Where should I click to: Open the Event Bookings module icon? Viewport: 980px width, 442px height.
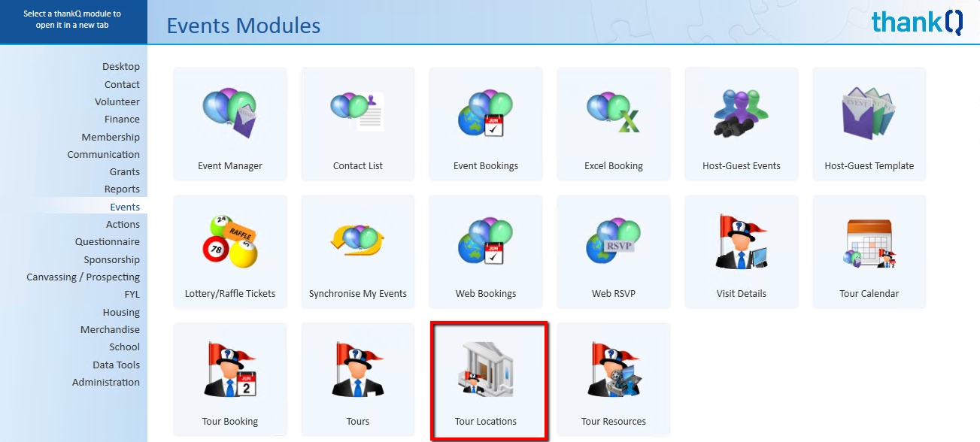486,114
